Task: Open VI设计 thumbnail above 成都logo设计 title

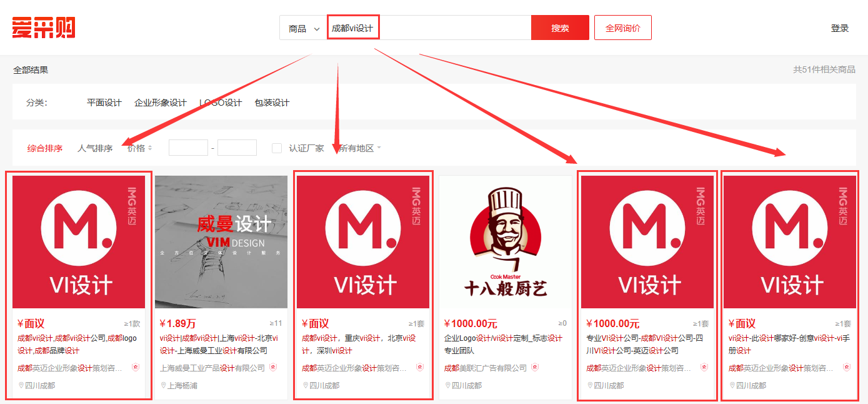Action: pyautogui.click(x=79, y=242)
